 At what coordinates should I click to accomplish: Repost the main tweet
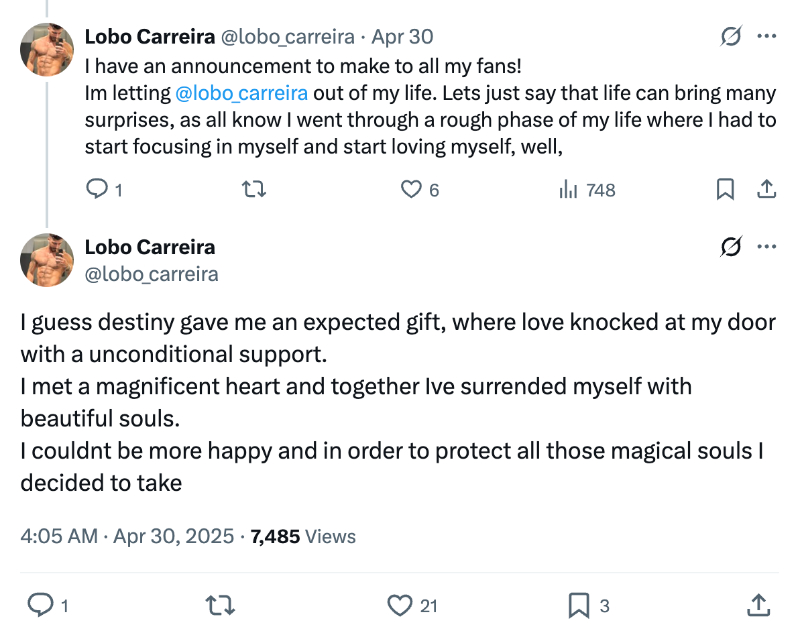218,604
